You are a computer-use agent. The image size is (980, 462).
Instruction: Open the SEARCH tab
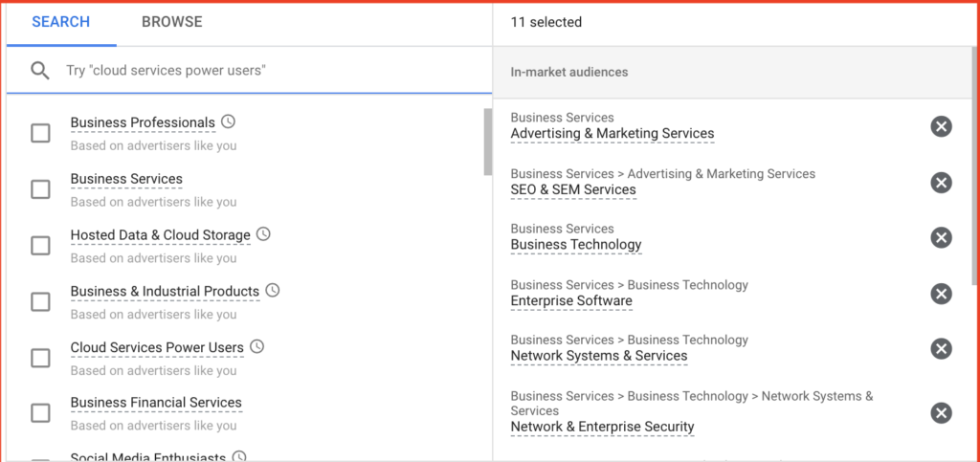[x=61, y=22]
